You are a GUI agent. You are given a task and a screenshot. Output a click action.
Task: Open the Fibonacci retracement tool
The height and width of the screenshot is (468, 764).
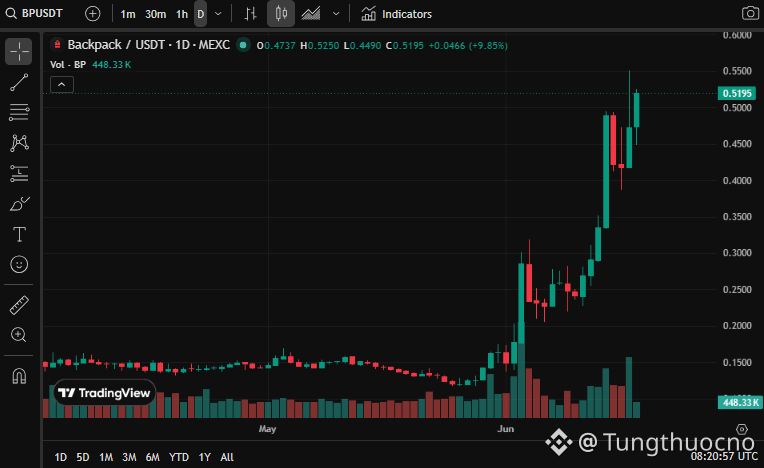click(x=19, y=112)
